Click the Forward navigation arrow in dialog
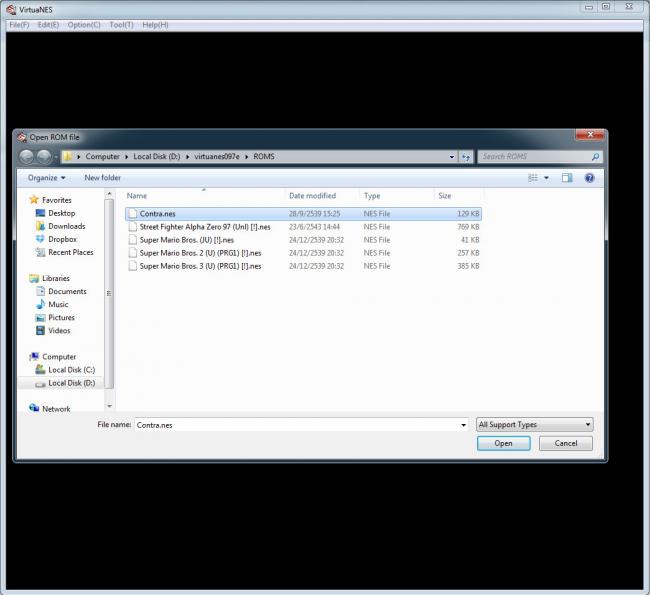 pyautogui.click(x=44, y=157)
